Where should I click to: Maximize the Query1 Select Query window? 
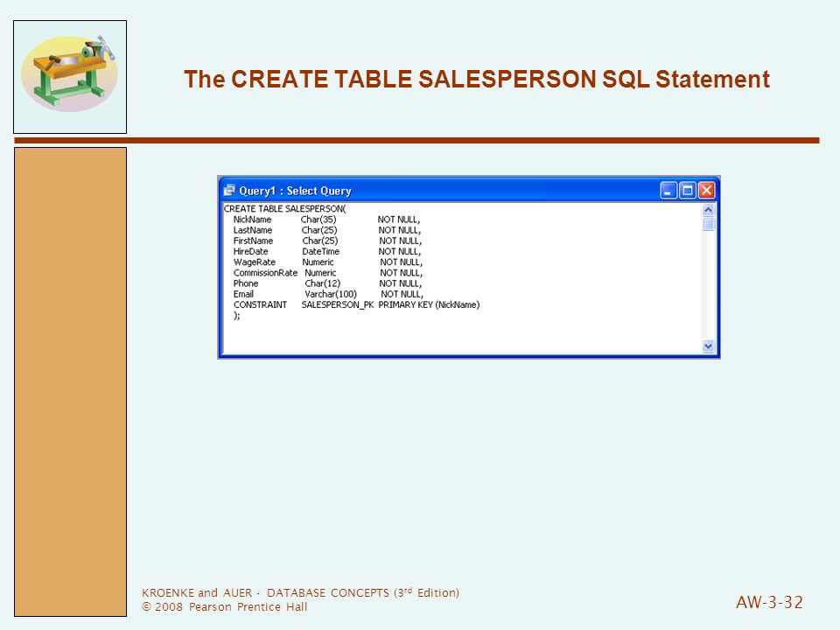coord(688,190)
